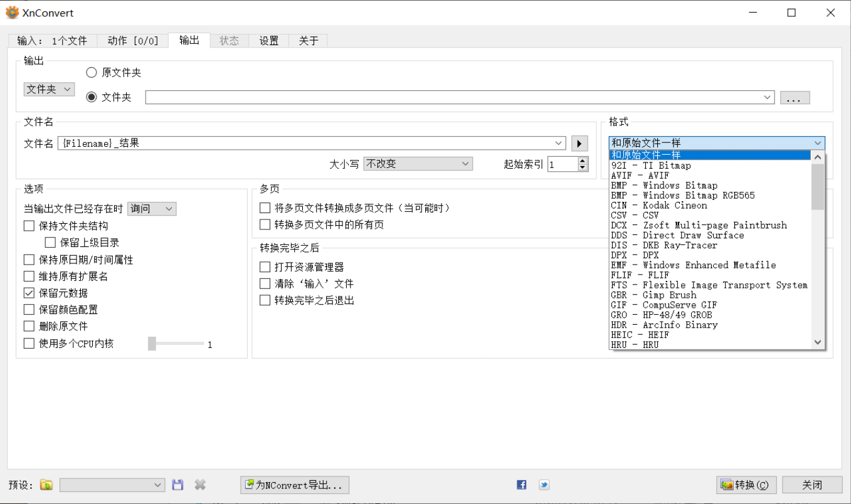Save the current preset with the diskette icon
851x504 pixels.
coord(177,485)
